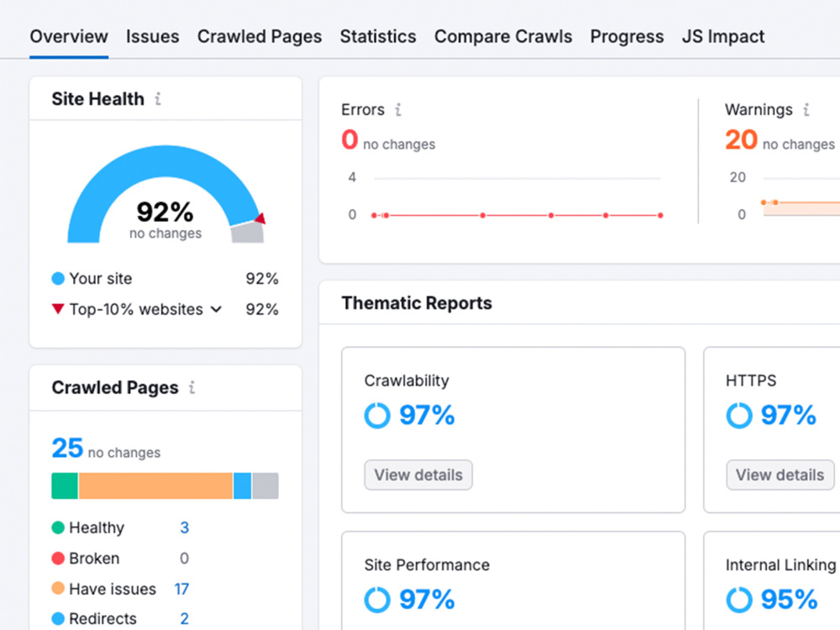Click the total crawled pages number 25
The image size is (840, 630).
point(67,448)
